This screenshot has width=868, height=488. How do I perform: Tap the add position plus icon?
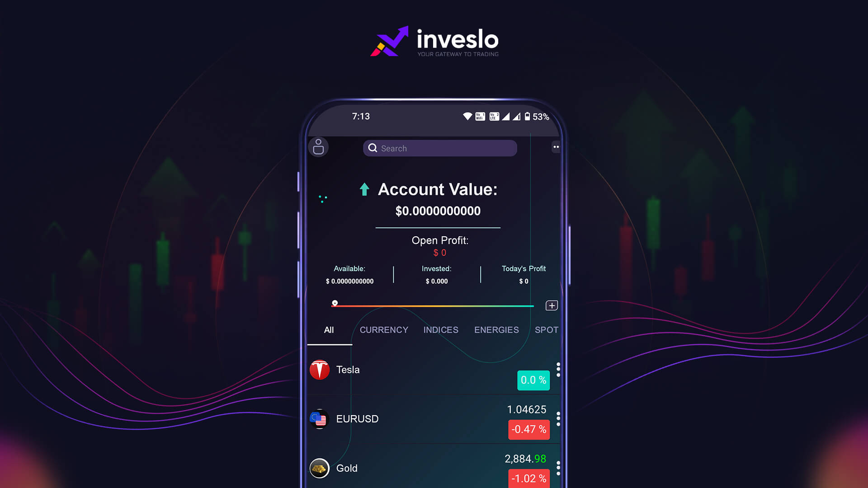point(551,305)
